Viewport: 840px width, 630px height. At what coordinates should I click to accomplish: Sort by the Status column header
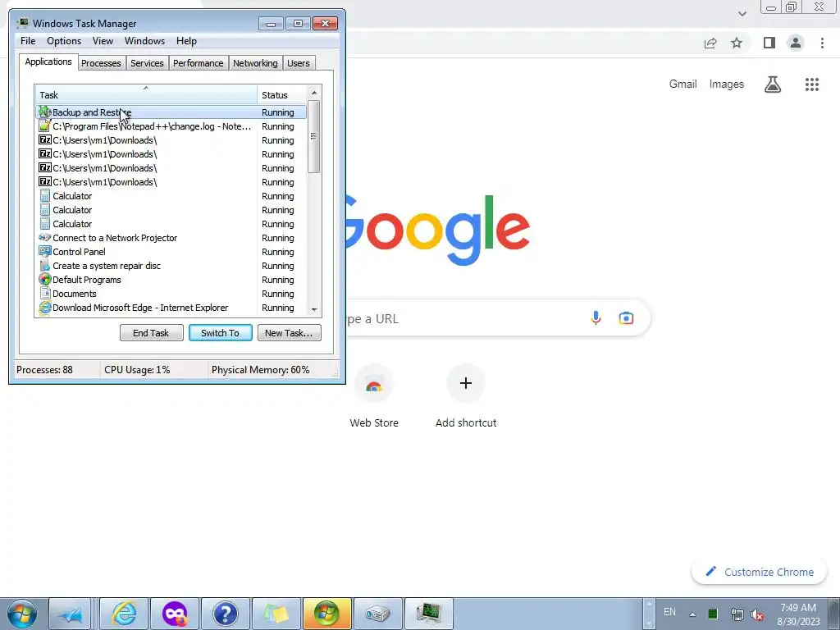pos(282,95)
